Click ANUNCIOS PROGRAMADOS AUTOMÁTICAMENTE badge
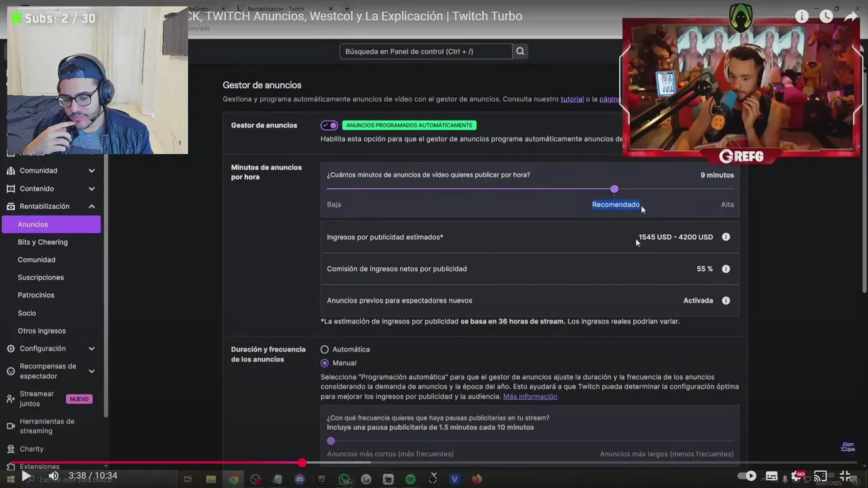This screenshot has width=868, height=488. pyautogui.click(x=409, y=125)
